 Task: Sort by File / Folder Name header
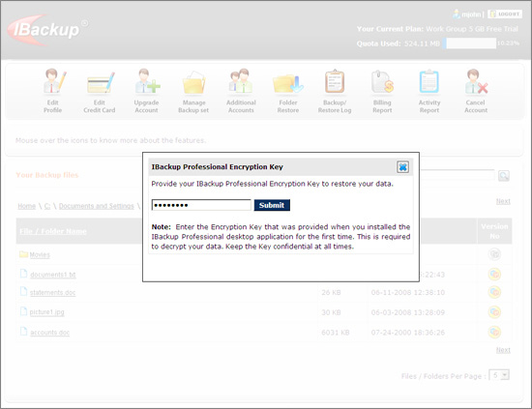pos(53,231)
